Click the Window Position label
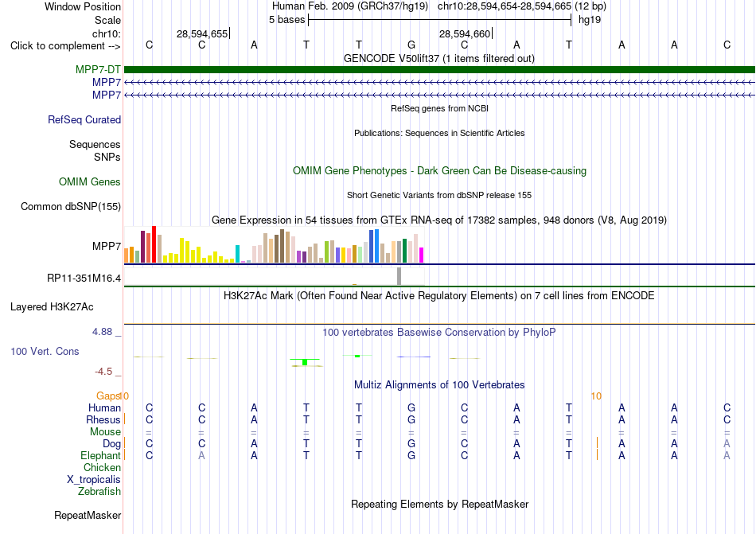Image resolution: width=756 pixels, height=534 pixels. [83, 6]
